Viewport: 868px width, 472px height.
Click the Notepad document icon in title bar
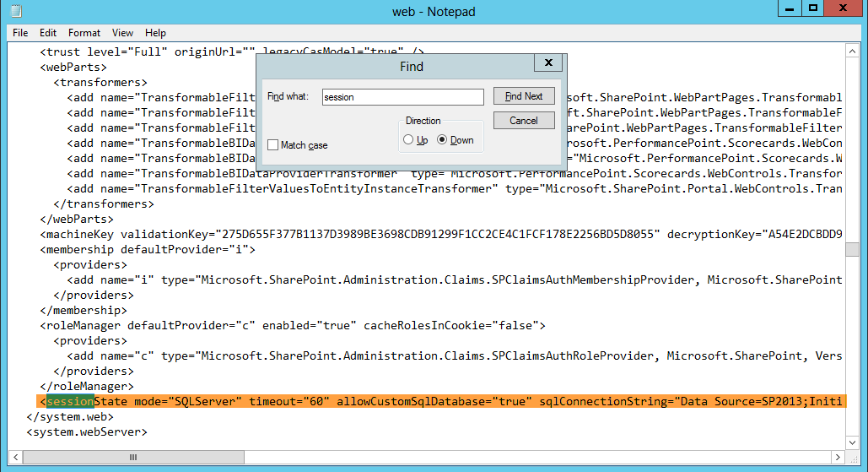click(17, 11)
